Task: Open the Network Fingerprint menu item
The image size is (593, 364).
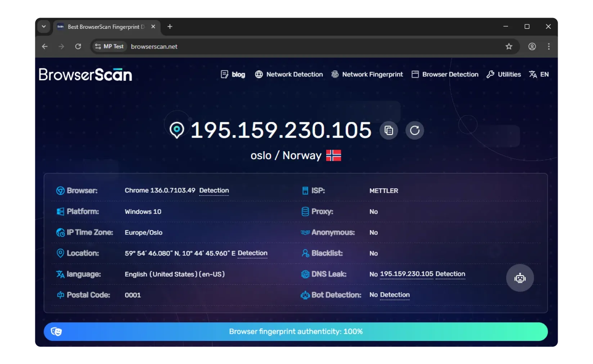Action: pos(367,75)
